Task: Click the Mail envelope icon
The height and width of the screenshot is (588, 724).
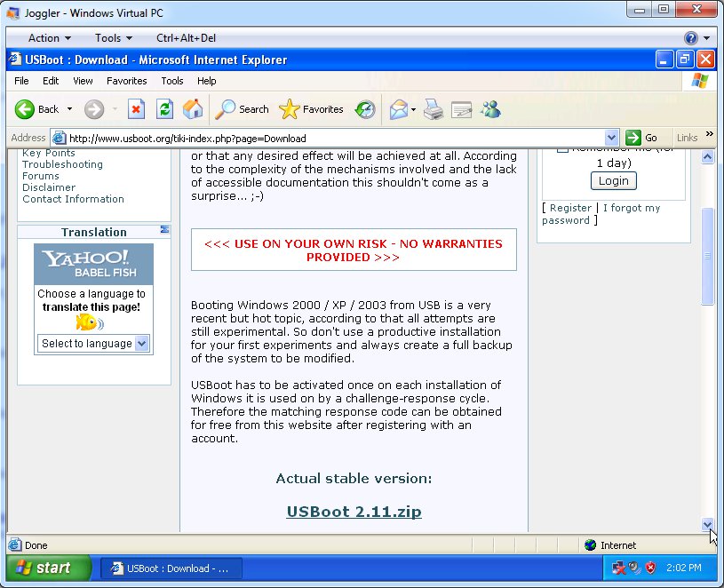Action: pyautogui.click(x=398, y=109)
